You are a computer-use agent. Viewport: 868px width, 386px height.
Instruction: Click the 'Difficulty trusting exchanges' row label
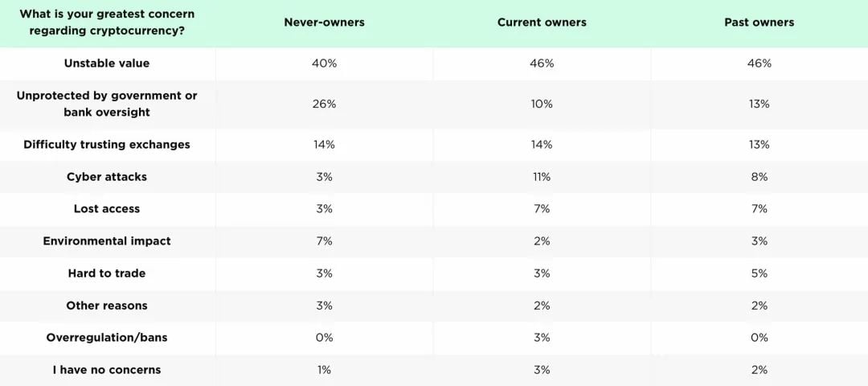(x=107, y=145)
